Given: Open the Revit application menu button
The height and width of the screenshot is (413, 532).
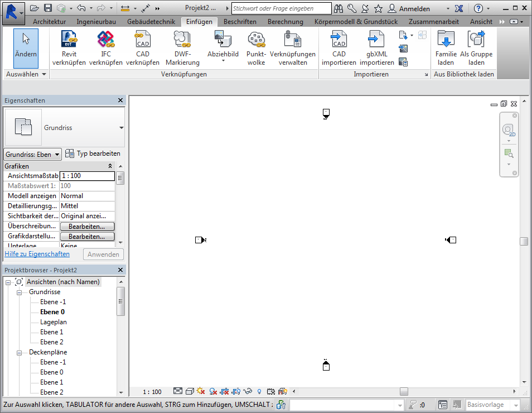Looking at the screenshot, I should click(x=13, y=13).
